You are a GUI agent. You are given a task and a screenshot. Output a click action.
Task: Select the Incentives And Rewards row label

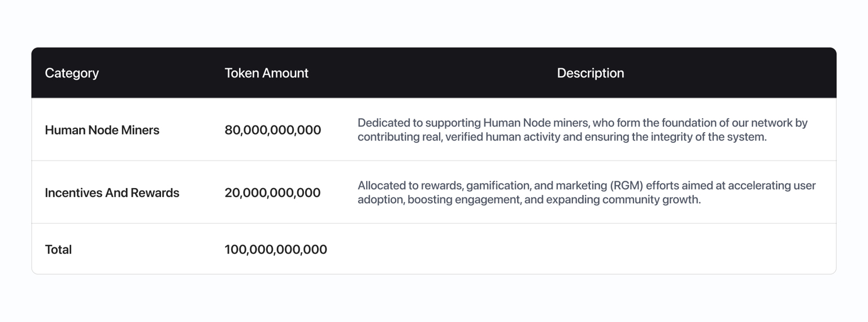tap(112, 193)
